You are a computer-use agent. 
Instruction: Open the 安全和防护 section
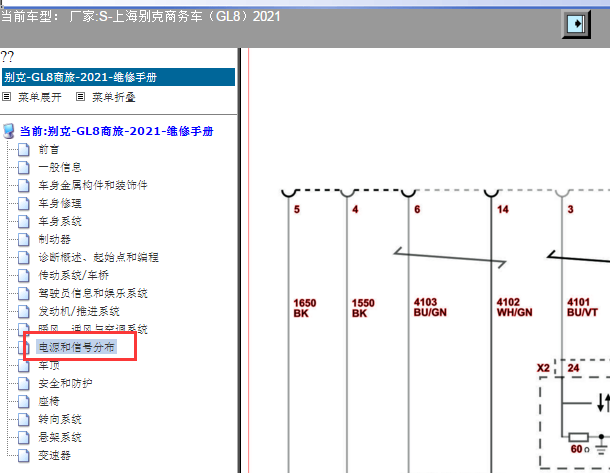pos(65,383)
